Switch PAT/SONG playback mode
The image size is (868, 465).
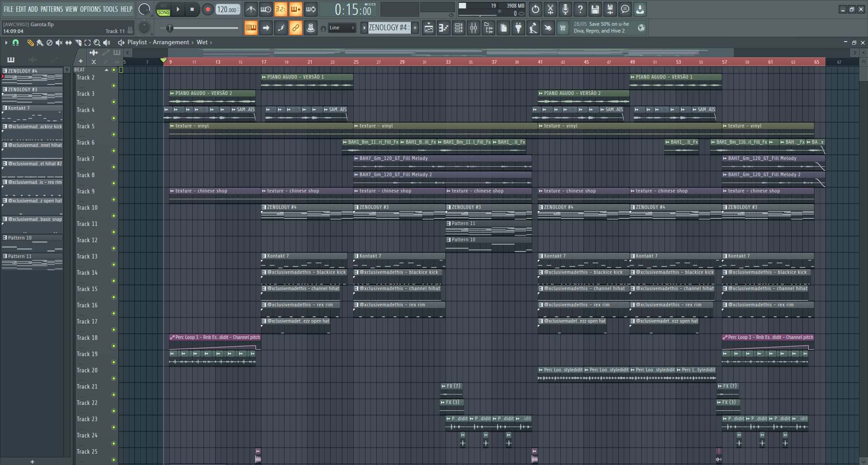tap(164, 9)
